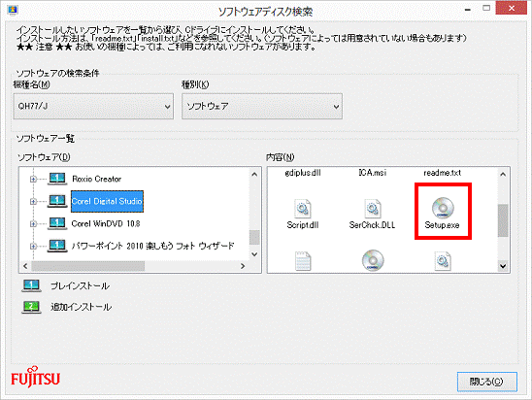Select Corel Digital Studio in the tree
The image size is (532, 400).
[x=107, y=201]
